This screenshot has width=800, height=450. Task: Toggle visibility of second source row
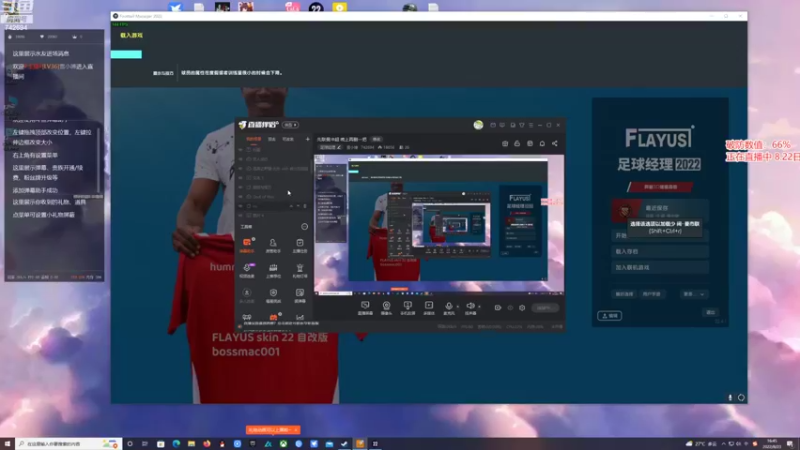click(x=241, y=159)
